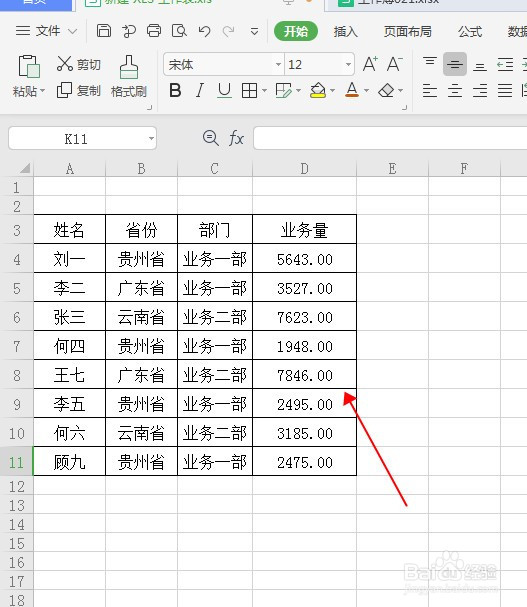The width and height of the screenshot is (527, 607).
Task: Open clipboard group dialog launcher
Action: point(149,108)
